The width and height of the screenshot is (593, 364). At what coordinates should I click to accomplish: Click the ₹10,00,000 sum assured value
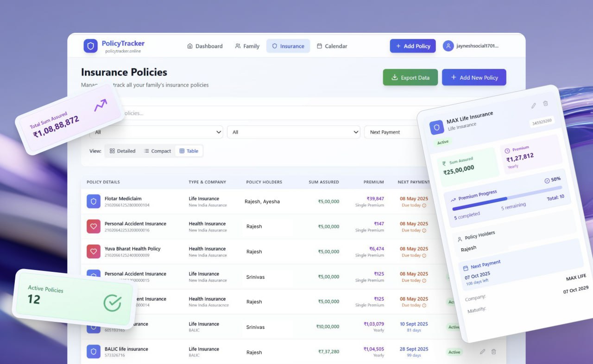pyautogui.click(x=328, y=326)
